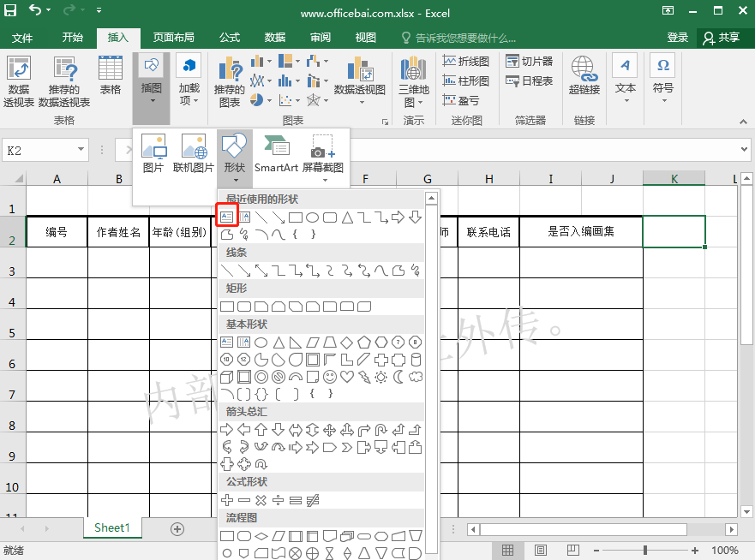Switch to the 数据 ribbon tab
This screenshot has height=560, width=755.
pos(275,38)
